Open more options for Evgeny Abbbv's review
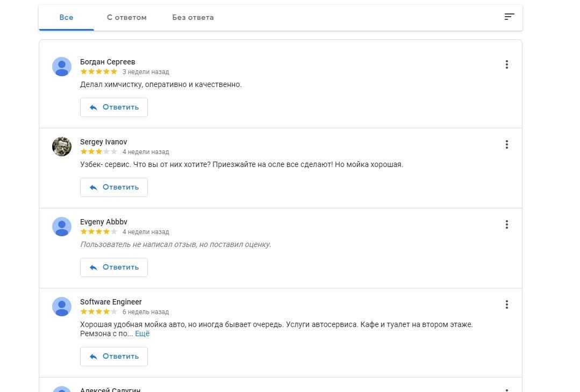Viewport: 580px width, 392px height. click(x=506, y=224)
